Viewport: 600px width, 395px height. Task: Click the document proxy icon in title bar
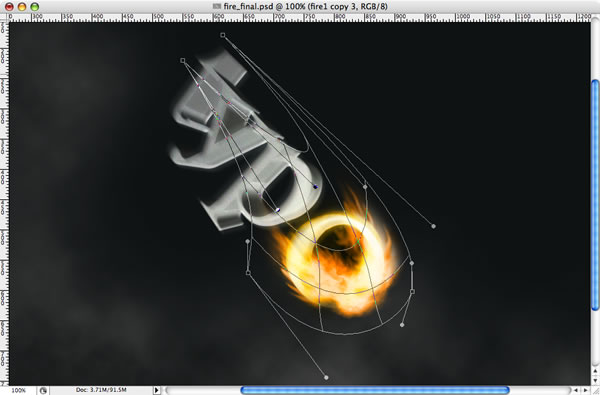tap(217, 6)
